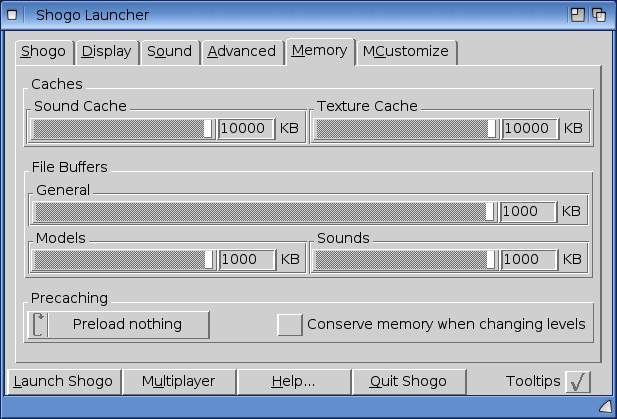Open the Preload nothing cycle selector
Screen dimensions: 617x419
(118, 325)
